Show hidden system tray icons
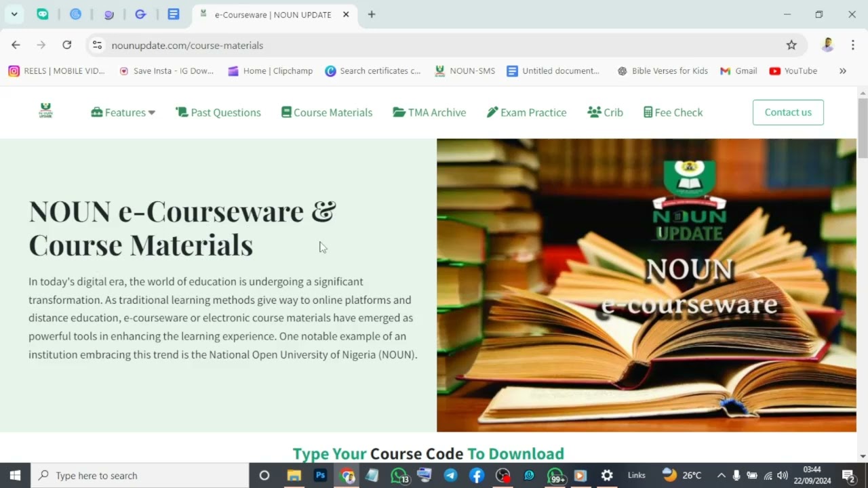The height and width of the screenshot is (488, 868). tap(721, 476)
